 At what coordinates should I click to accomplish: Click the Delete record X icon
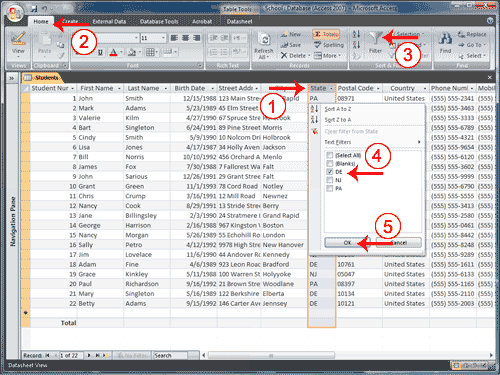click(x=284, y=55)
